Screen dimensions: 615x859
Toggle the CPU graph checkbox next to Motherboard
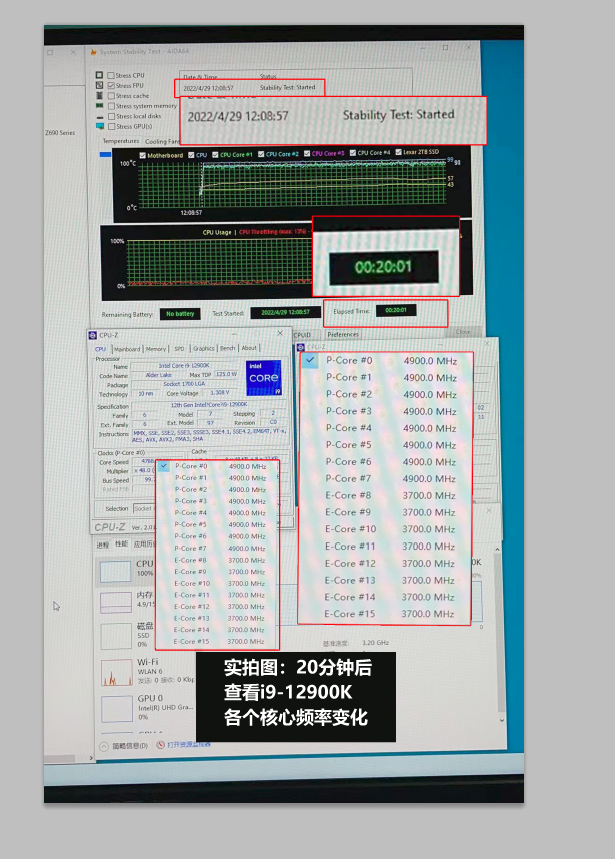pos(191,155)
